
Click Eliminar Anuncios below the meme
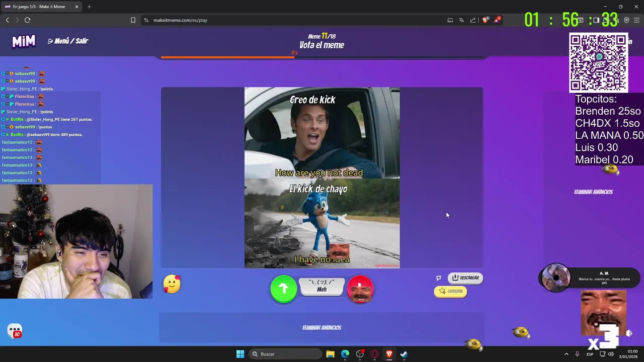322,328
